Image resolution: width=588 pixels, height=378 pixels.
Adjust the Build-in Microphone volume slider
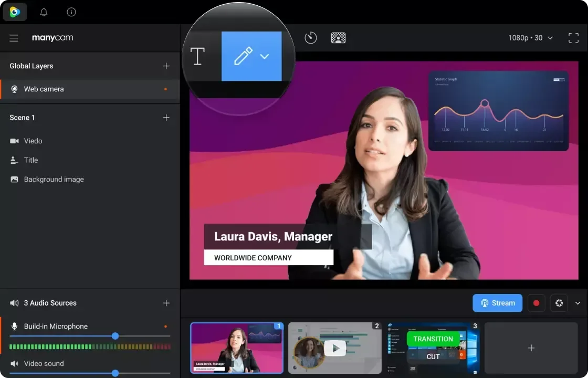coord(115,336)
